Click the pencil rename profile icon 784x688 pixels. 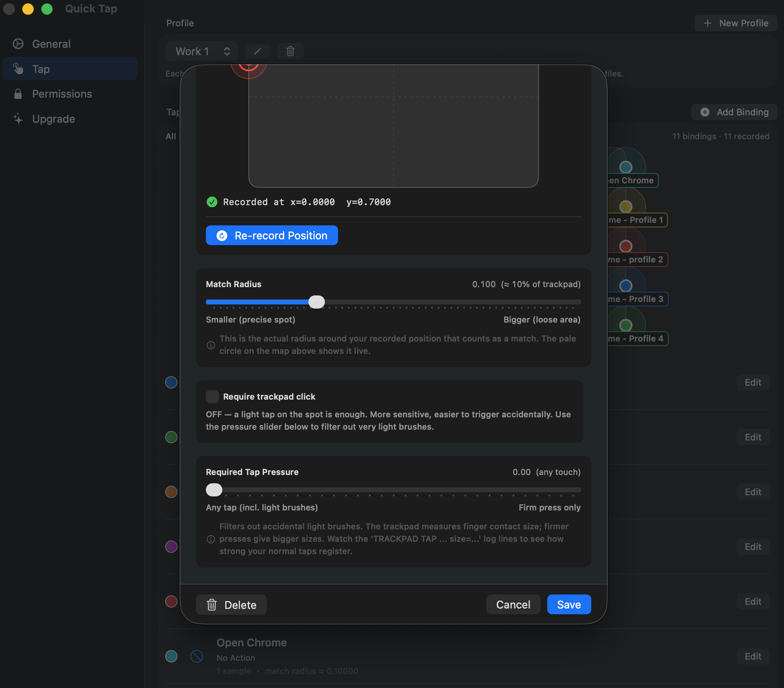(x=257, y=51)
